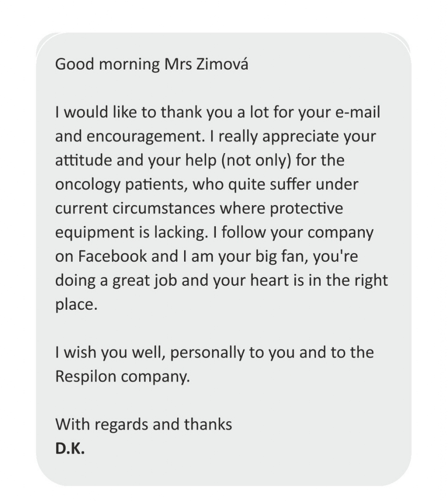Click the word 'Facebook' in the message
This screenshot has height=501, width=448.
[x=112, y=256]
